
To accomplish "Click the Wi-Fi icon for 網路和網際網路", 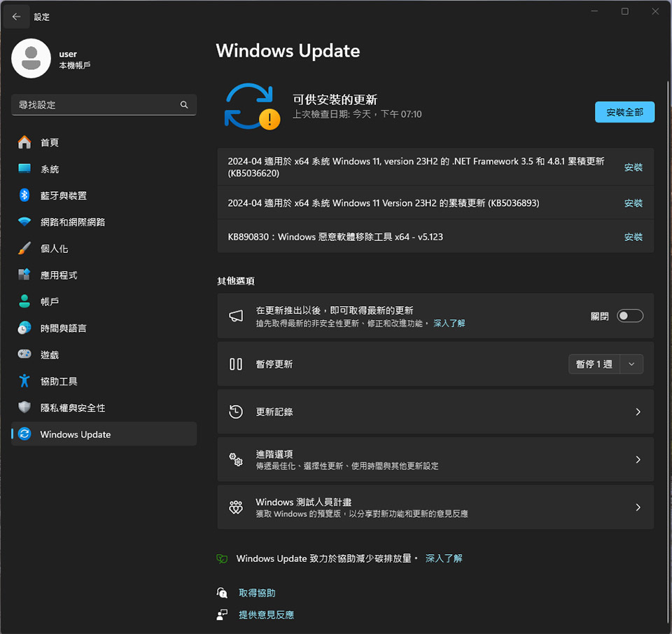I will [24, 222].
